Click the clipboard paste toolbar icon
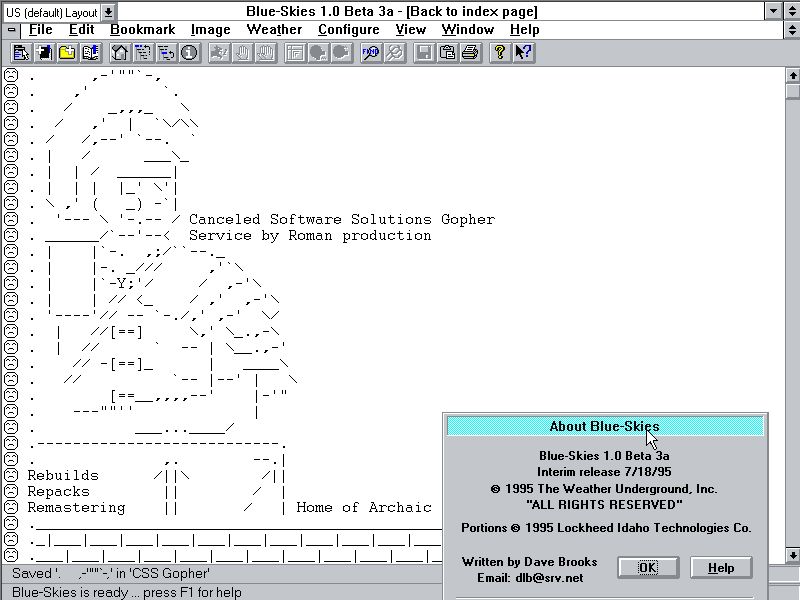The image size is (800, 600). coord(447,52)
